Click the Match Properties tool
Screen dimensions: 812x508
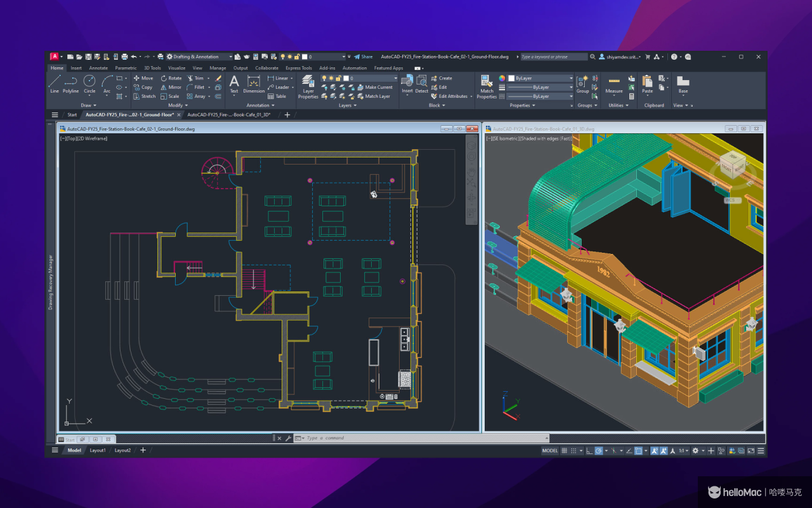[487, 87]
